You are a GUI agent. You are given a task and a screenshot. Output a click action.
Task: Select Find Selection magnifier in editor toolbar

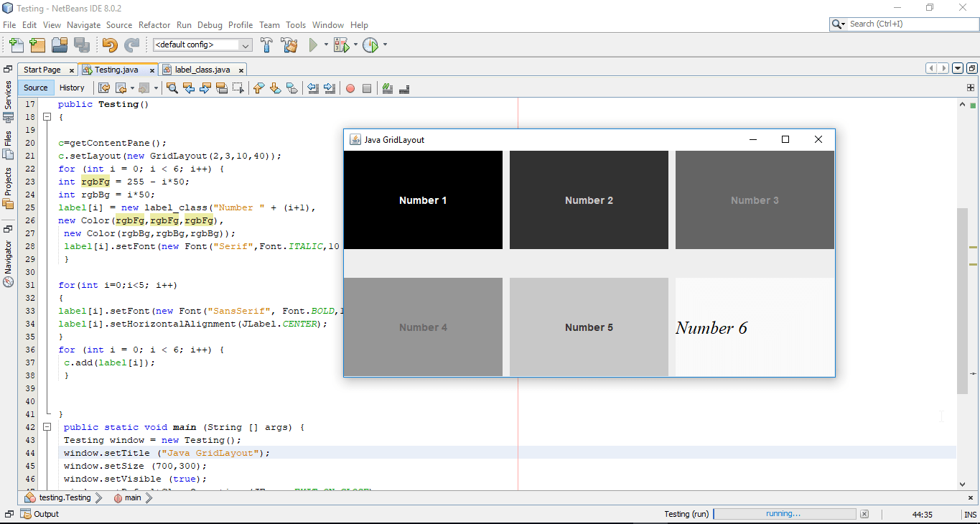(172, 88)
